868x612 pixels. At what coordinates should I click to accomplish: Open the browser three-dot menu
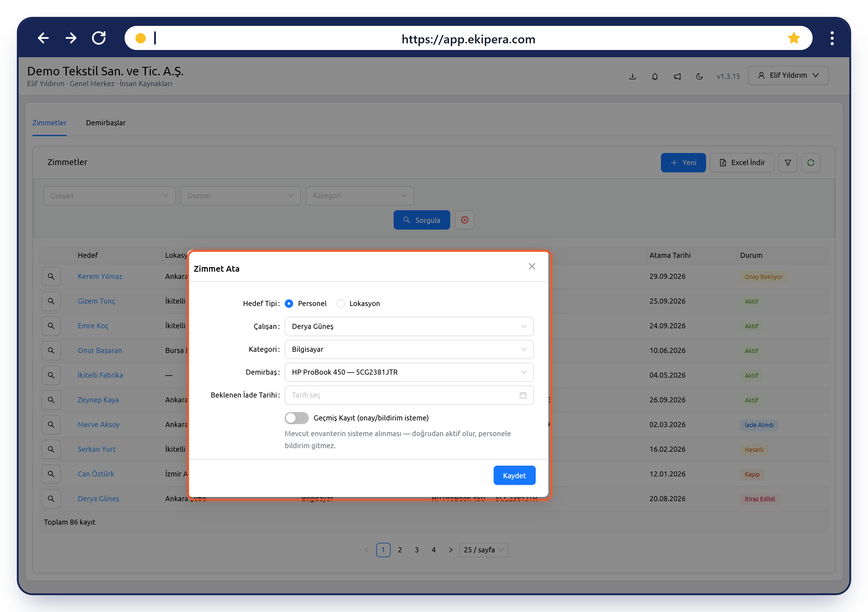832,38
